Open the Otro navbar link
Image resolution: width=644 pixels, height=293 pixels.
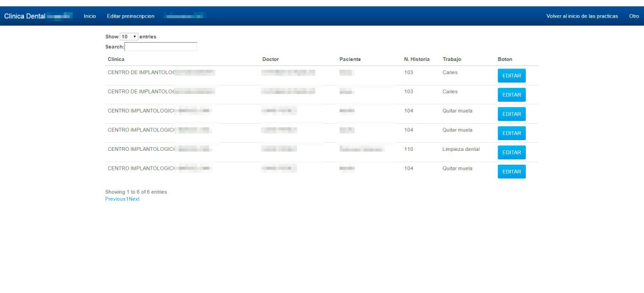pyautogui.click(x=633, y=16)
